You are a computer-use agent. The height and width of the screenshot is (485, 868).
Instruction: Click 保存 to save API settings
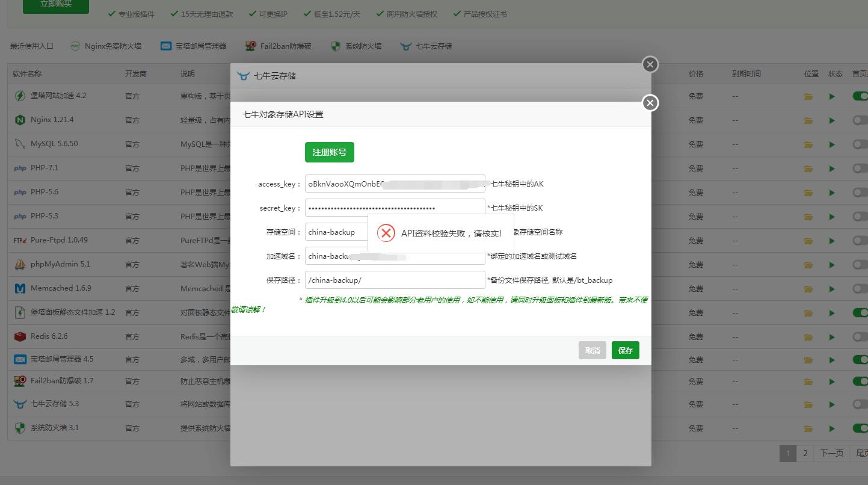click(626, 350)
